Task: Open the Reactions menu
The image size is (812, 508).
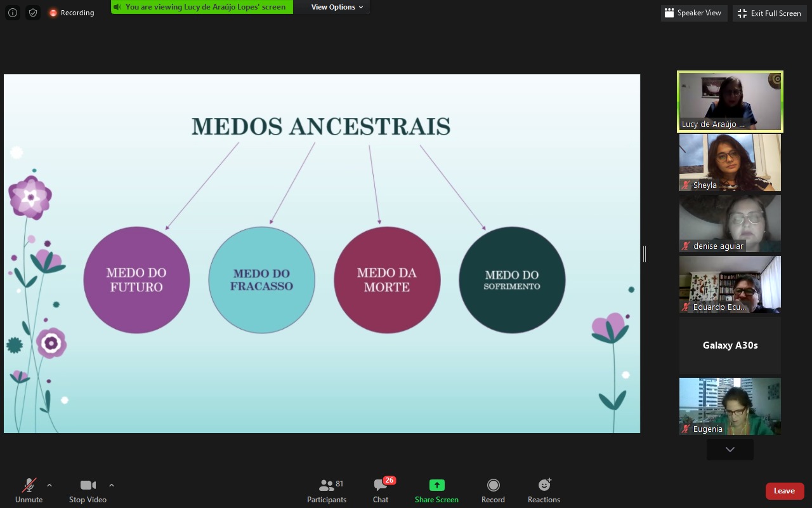Action: 544,491
